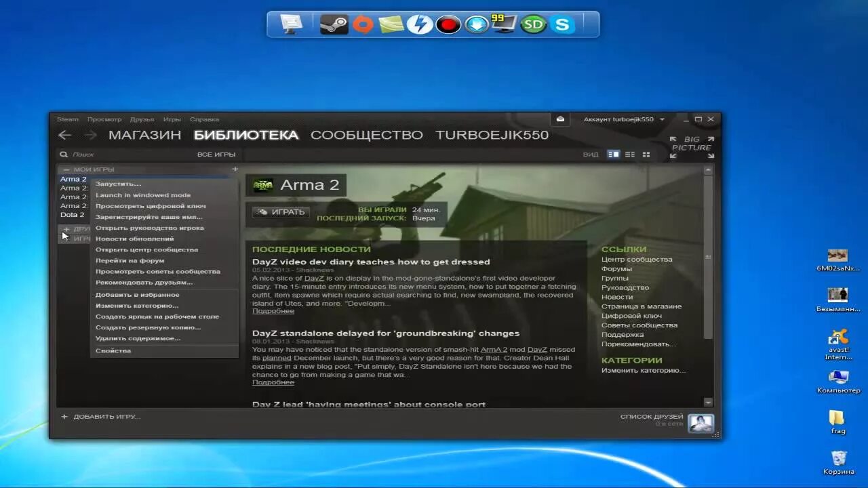This screenshot has width=868, height=488.
Task: Click Подробнее under 'DayZ standalone delayed' article
Action: pos(273,382)
